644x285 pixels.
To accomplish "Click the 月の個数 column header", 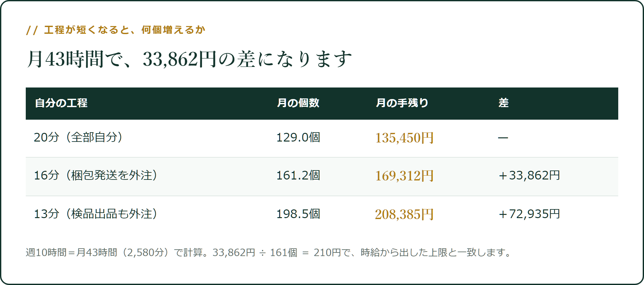I will pos(298,103).
